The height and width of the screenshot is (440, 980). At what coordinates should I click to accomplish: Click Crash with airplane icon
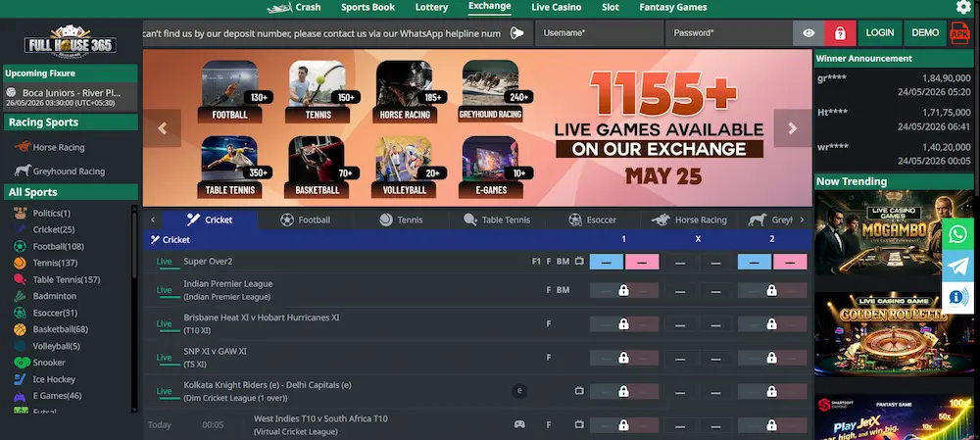point(294,8)
